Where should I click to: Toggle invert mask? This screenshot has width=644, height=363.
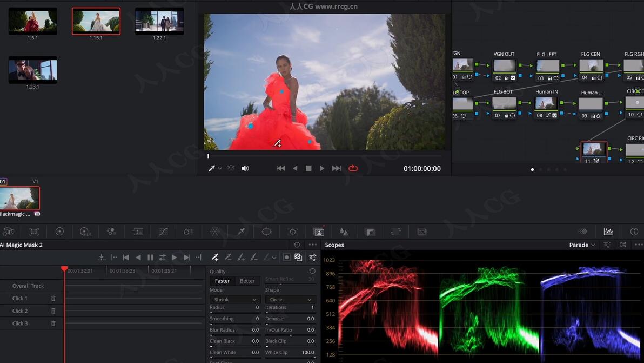click(287, 258)
